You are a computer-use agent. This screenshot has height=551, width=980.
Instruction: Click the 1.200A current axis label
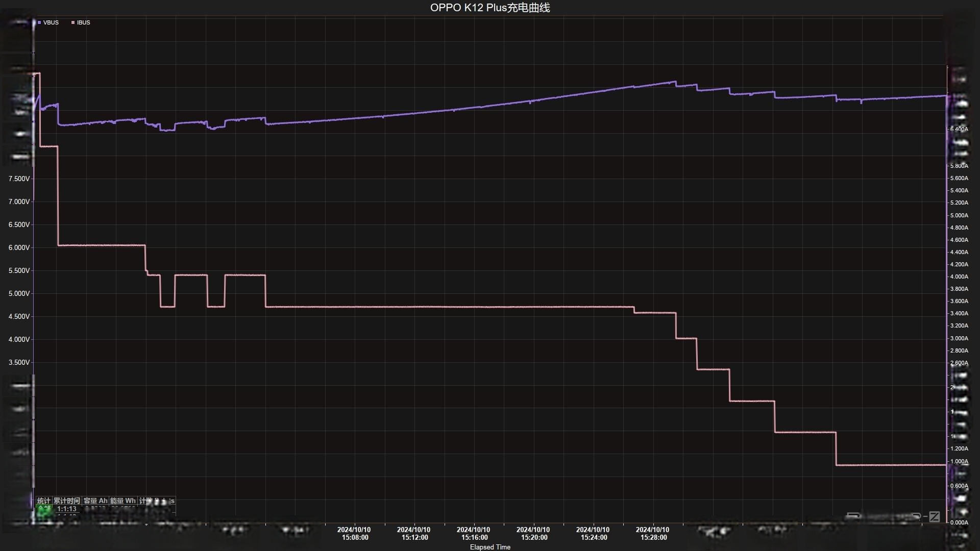click(959, 448)
